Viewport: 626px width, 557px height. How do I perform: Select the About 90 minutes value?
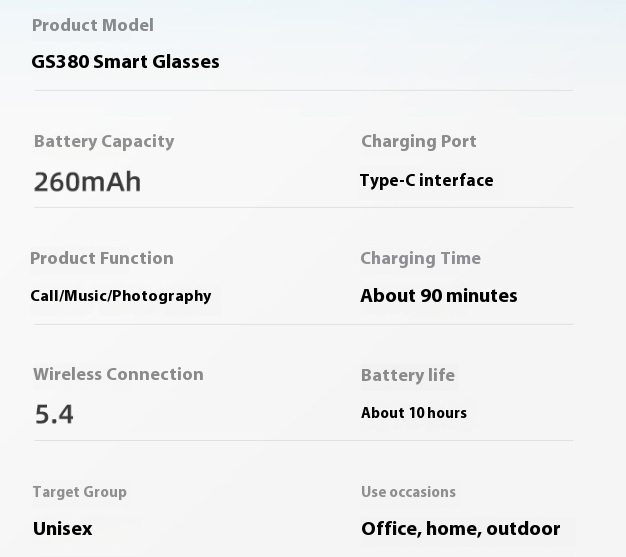(x=439, y=296)
